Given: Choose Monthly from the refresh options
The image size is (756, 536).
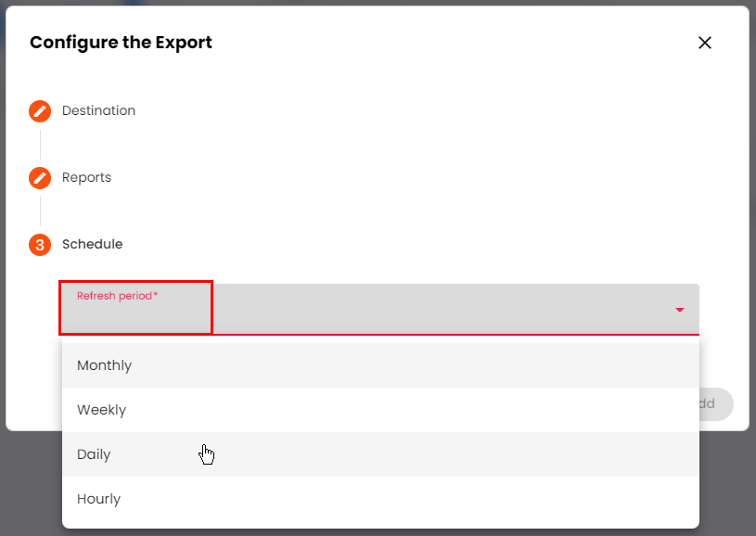Looking at the screenshot, I should [104, 365].
